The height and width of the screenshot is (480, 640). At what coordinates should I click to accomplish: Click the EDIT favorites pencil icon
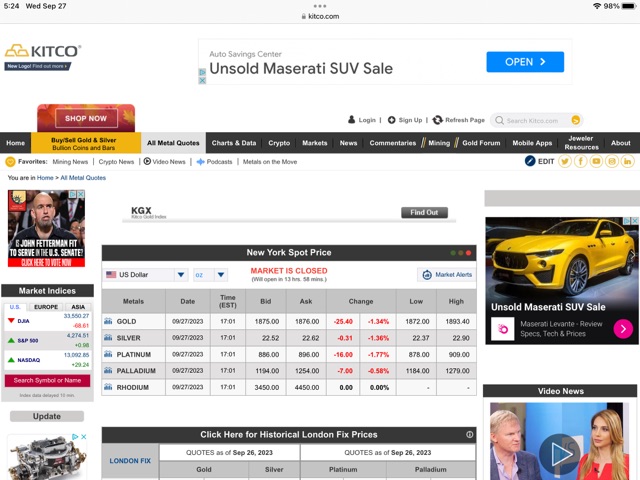[531, 161]
